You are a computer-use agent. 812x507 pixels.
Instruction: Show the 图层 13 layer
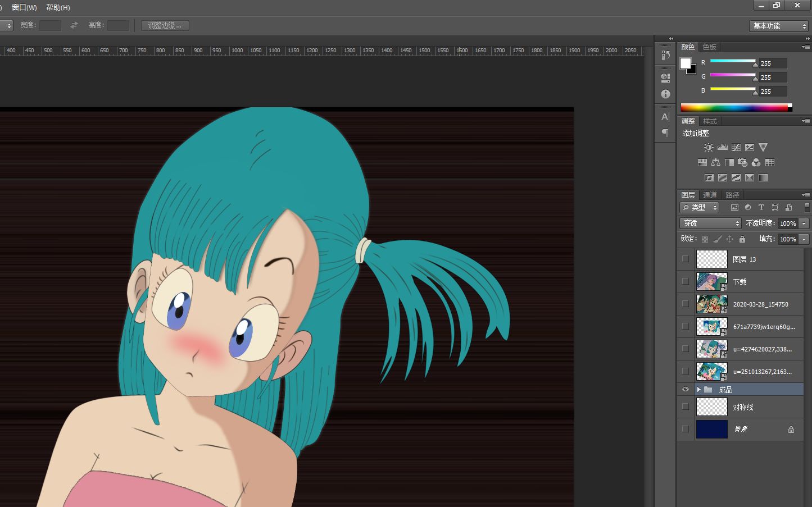pyautogui.click(x=685, y=259)
